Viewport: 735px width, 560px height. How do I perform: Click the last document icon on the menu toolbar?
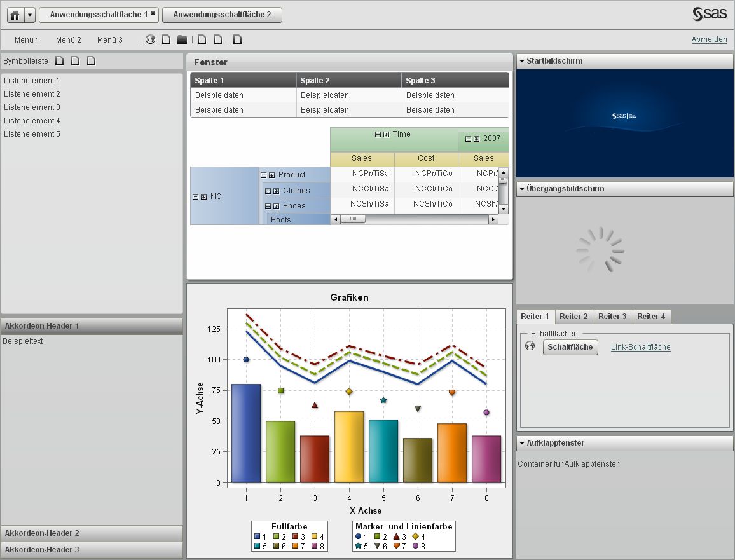click(237, 39)
